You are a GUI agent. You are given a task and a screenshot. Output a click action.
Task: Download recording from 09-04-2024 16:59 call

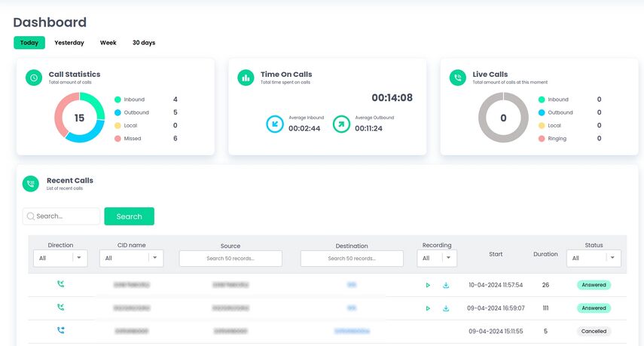point(446,308)
